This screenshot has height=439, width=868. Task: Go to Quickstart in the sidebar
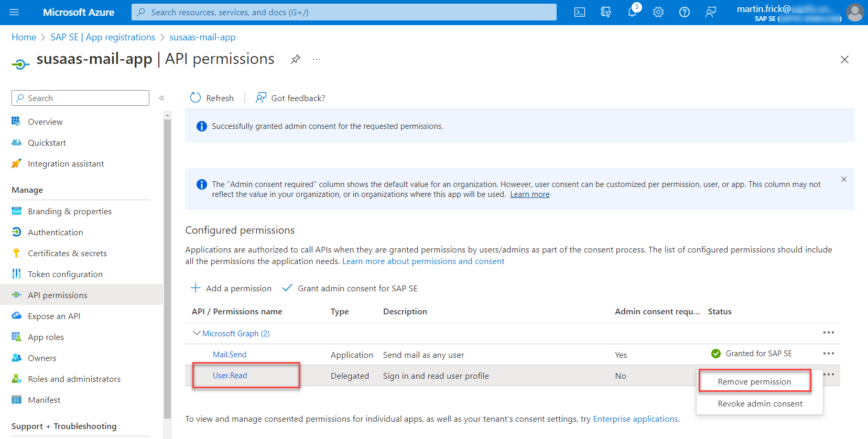[47, 142]
